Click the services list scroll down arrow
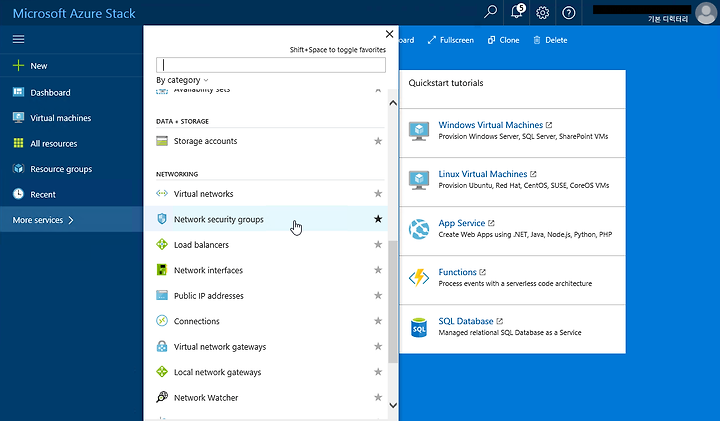720x421 pixels. pos(393,405)
